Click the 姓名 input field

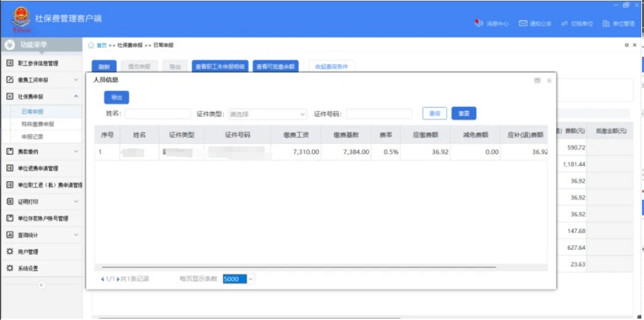pos(158,114)
